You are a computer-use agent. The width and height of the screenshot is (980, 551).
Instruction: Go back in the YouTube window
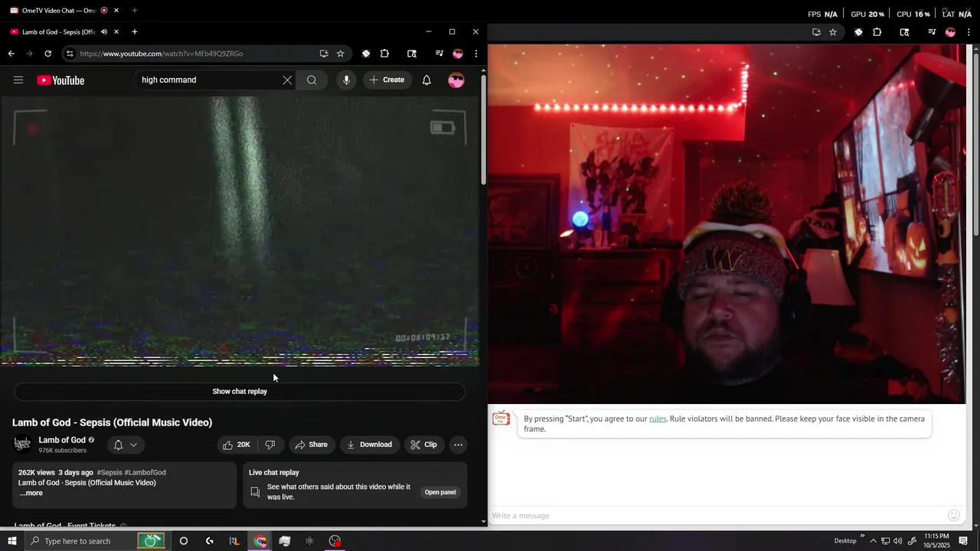click(x=11, y=54)
